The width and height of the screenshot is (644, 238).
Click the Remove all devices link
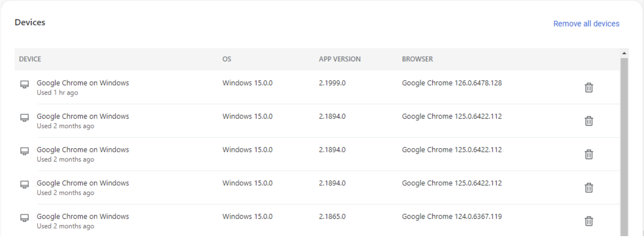click(x=586, y=24)
